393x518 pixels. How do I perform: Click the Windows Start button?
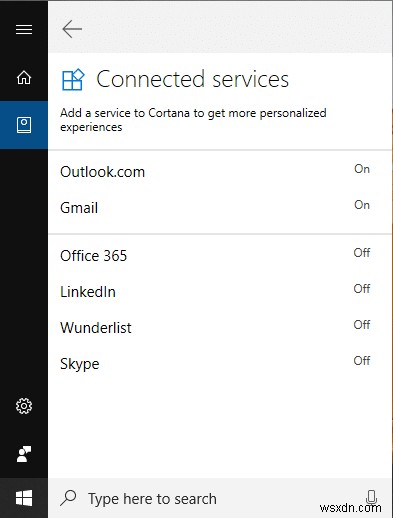tap(24, 498)
